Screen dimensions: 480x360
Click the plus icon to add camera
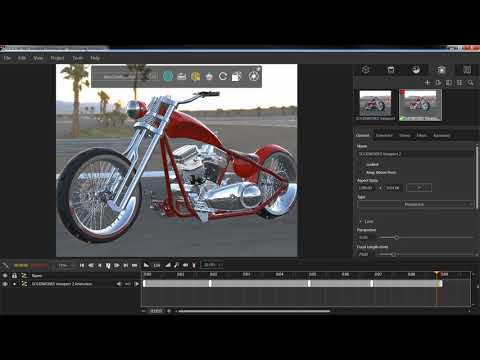point(428,82)
